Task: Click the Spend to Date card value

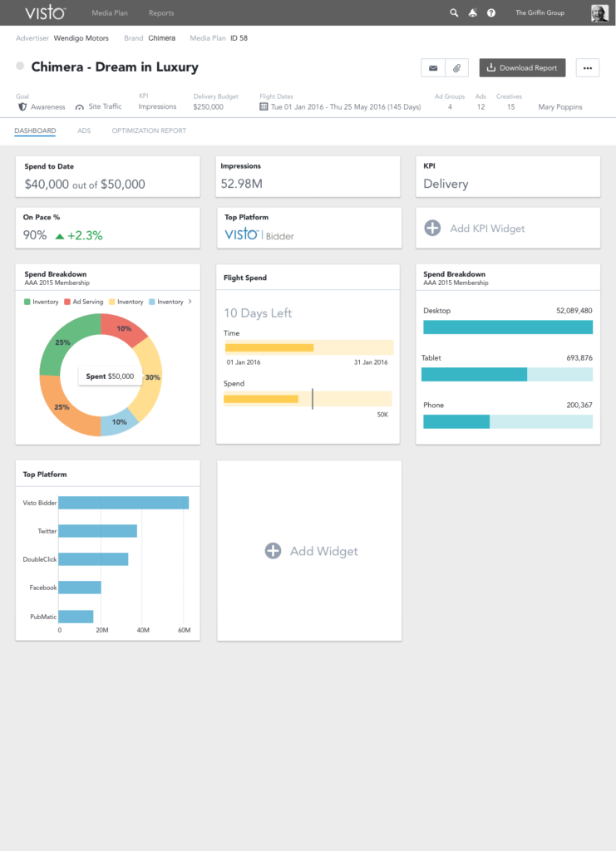Action: tap(85, 184)
